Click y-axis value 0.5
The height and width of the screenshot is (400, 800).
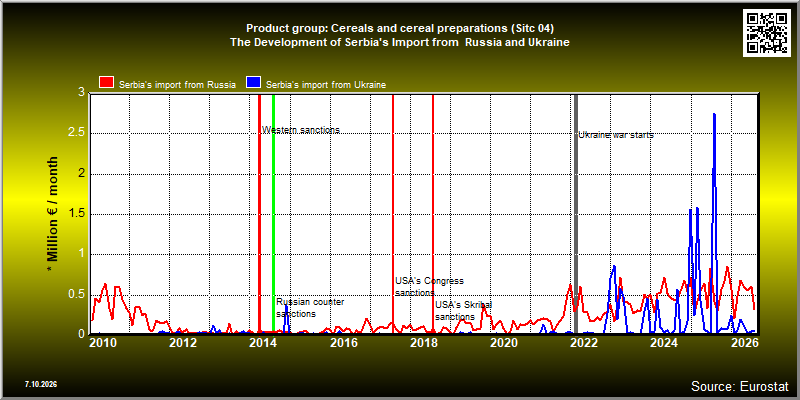click(x=77, y=294)
